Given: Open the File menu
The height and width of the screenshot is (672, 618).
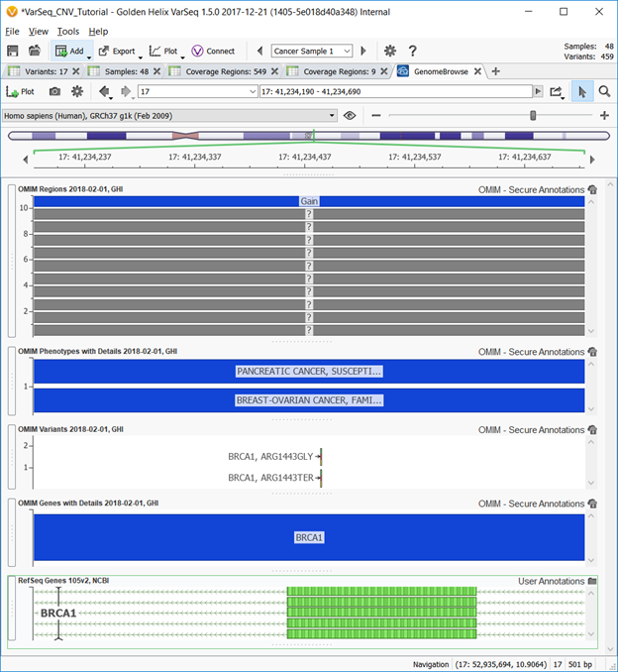Looking at the screenshot, I should (12, 32).
